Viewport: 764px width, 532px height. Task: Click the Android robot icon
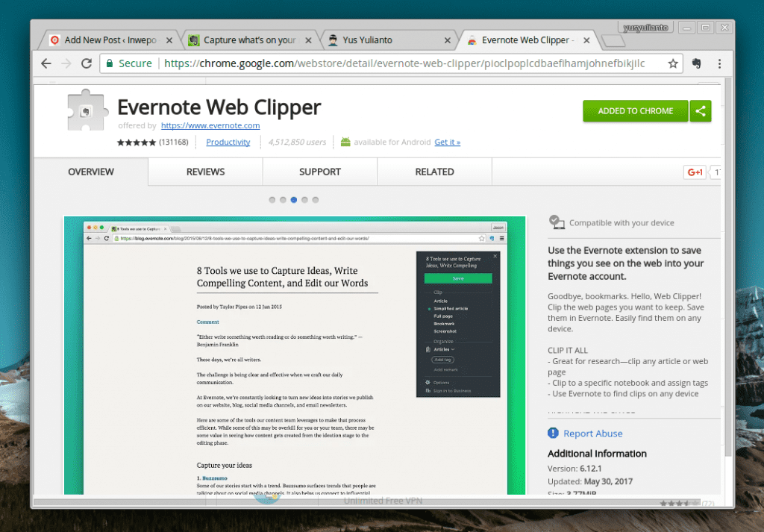coord(345,142)
